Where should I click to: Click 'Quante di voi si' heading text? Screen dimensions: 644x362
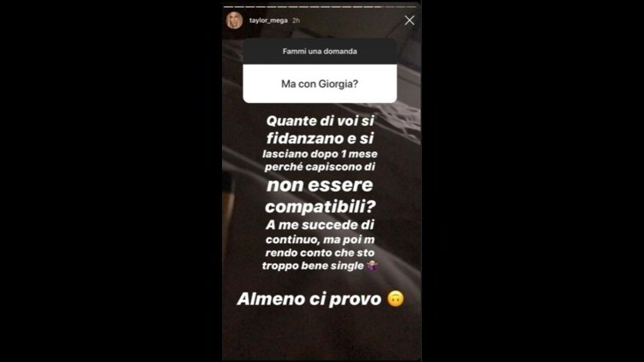320,121
